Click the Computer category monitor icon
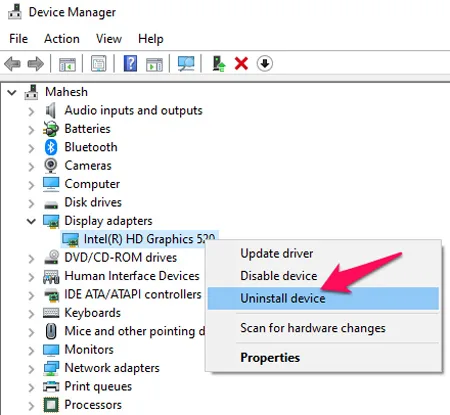Image resolution: width=450 pixels, height=415 pixels. 51,184
